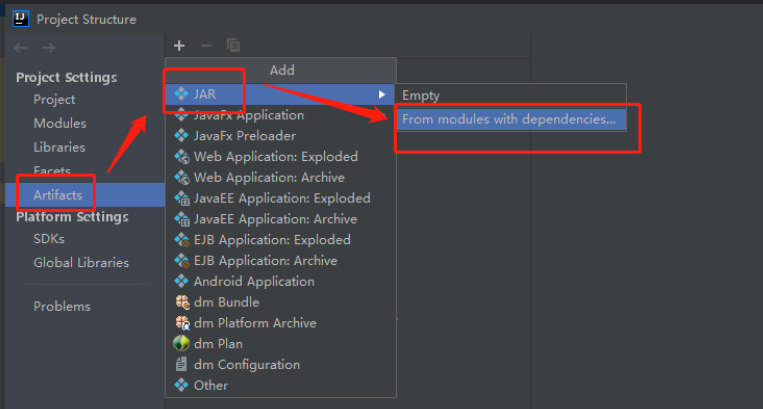Choose JavaFx Application from Add menu

(x=281, y=115)
